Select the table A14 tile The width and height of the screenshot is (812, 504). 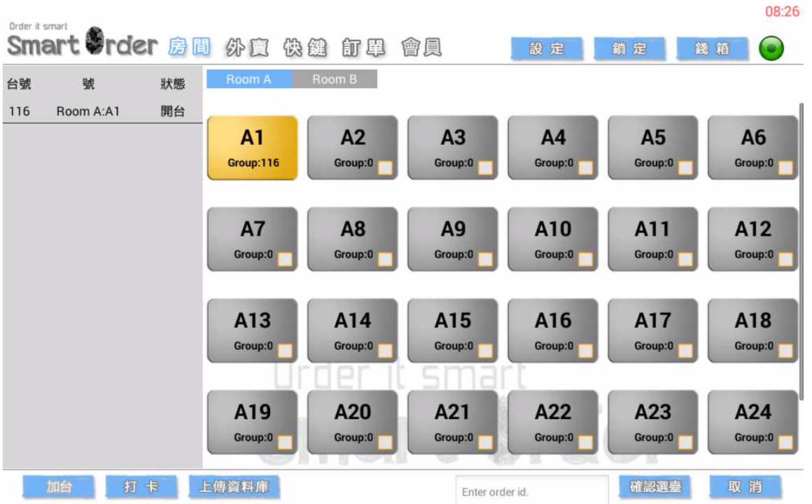click(x=353, y=330)
